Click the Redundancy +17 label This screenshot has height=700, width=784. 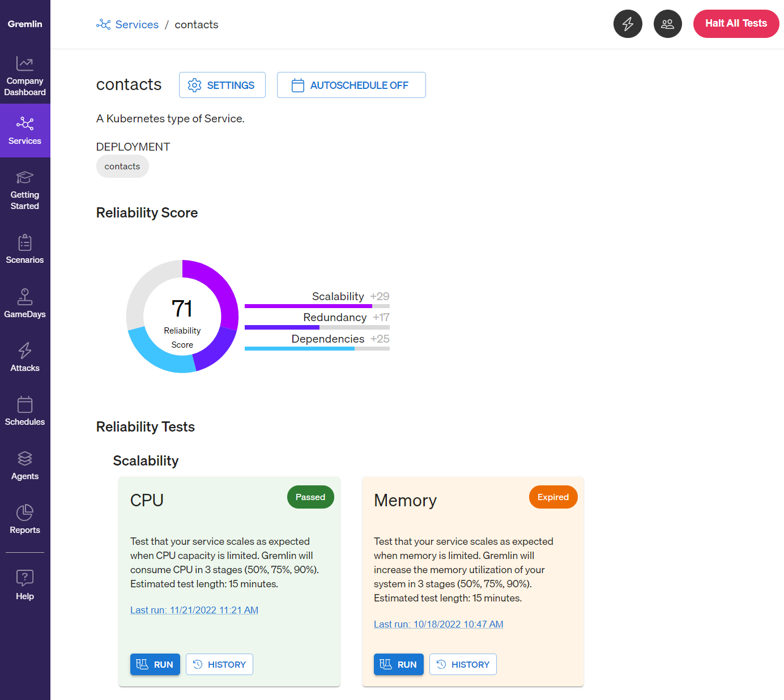[346, 317]
